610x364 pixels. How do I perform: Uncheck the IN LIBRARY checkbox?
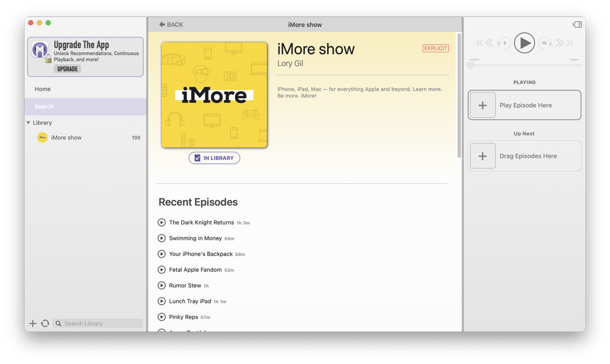point(198,158)
